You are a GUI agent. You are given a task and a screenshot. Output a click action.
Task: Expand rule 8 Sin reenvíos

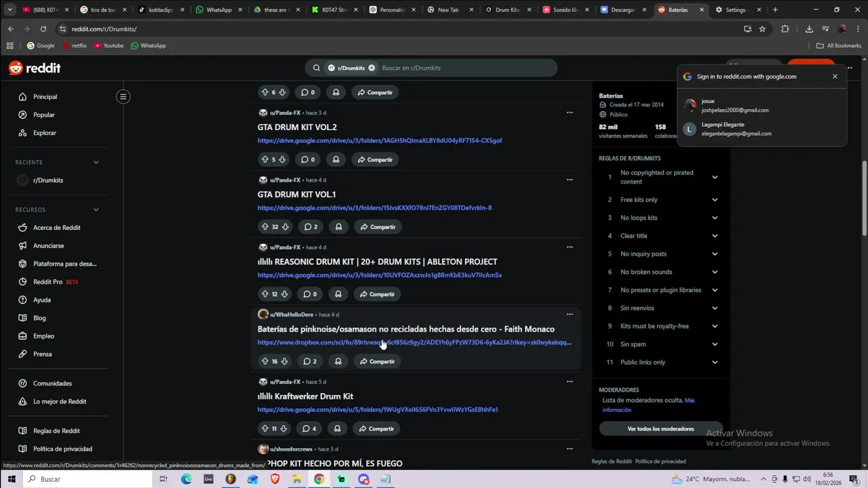click(714, 308)
